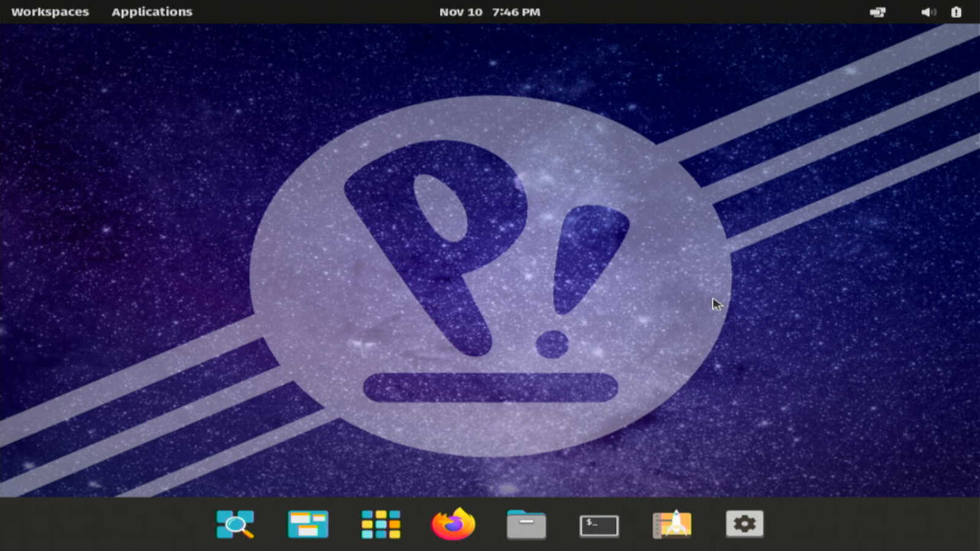Launch the Terminal from the dock
The width and height of the screenshot is (980, 551).
point(599,525)
